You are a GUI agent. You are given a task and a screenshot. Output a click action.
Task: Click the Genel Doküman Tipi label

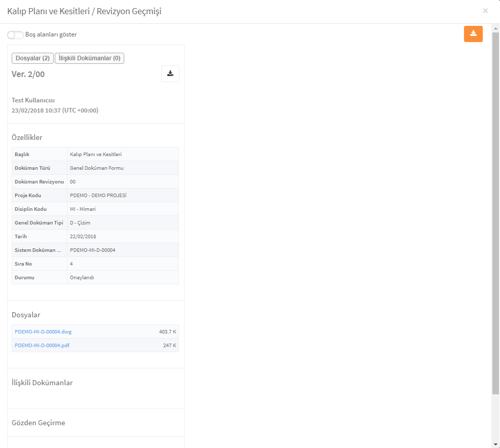39,222
